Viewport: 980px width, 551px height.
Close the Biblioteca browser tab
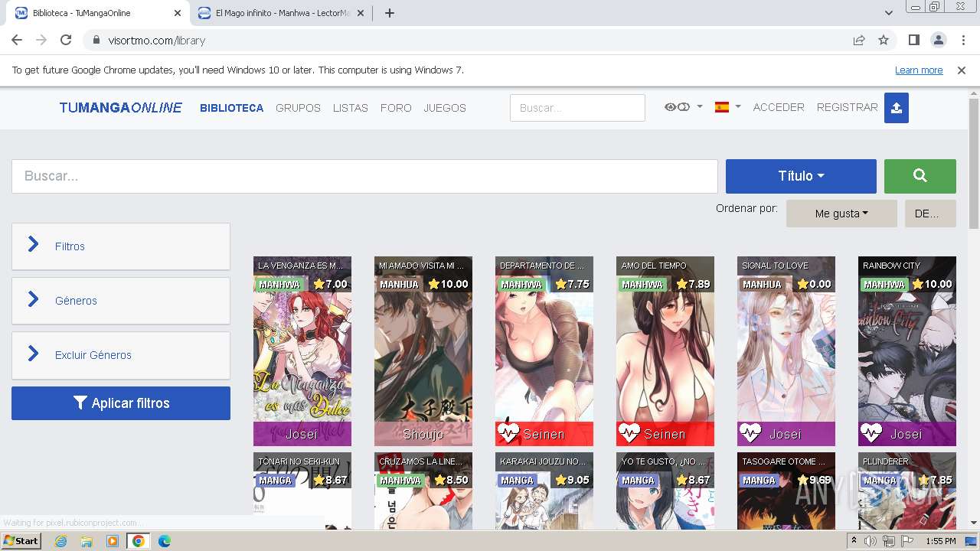178,13
